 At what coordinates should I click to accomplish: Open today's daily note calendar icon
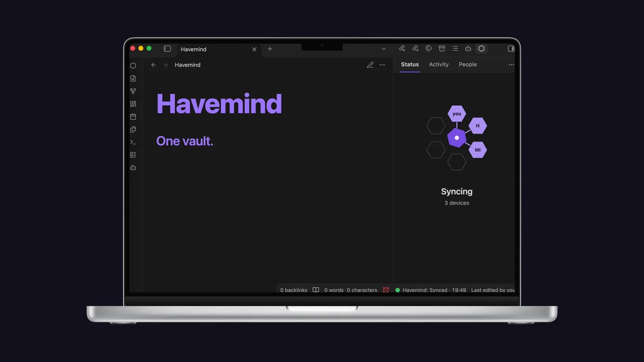coord(133,117)
